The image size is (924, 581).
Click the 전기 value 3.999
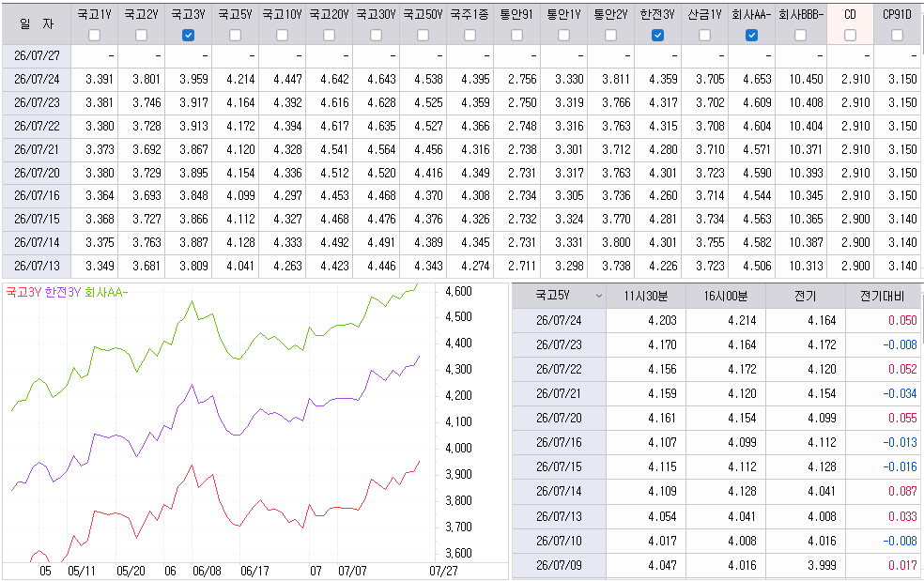point(822,565)
